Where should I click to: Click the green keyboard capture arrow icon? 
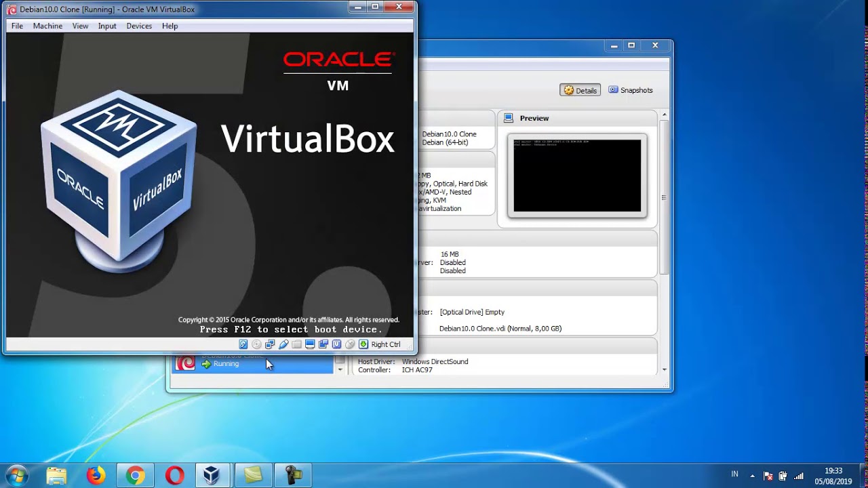tap(363, 344)
